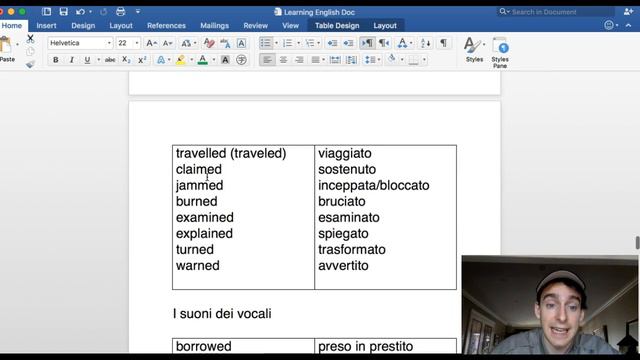Image resolution: width=640 pixels, height=360 pixels.
Task: Open the multilevel list dropdown arrow
Action: click(x=319, y=43)
